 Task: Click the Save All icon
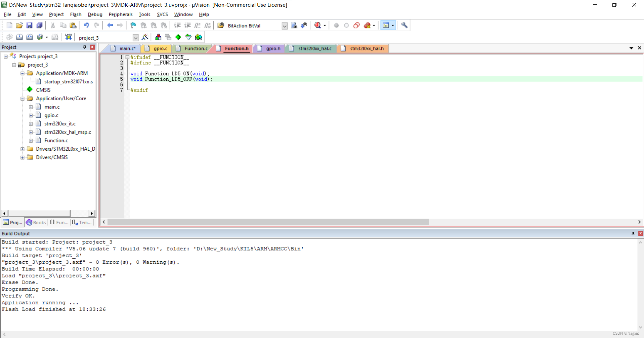pyautogui.click(x=40, y=25)
